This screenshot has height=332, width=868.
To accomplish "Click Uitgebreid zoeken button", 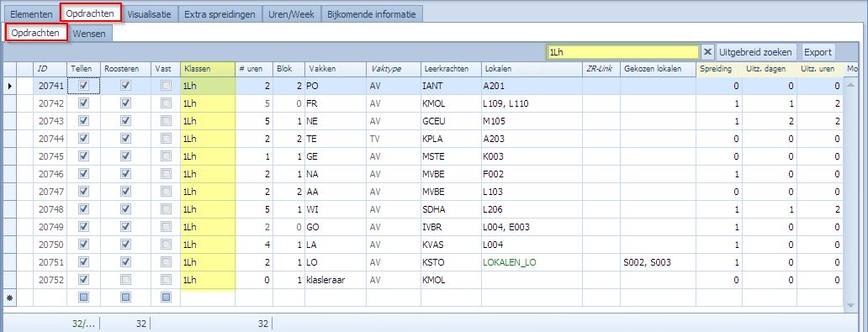I will click(x=757, y=52).
